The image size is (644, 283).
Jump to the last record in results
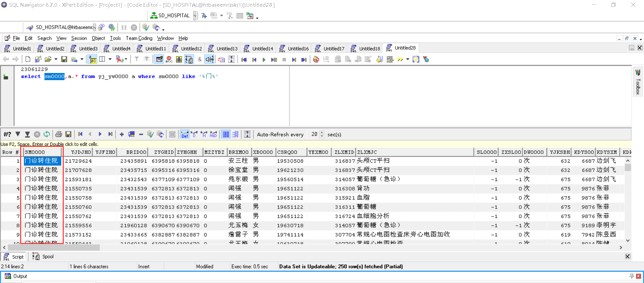coord(110,134)
